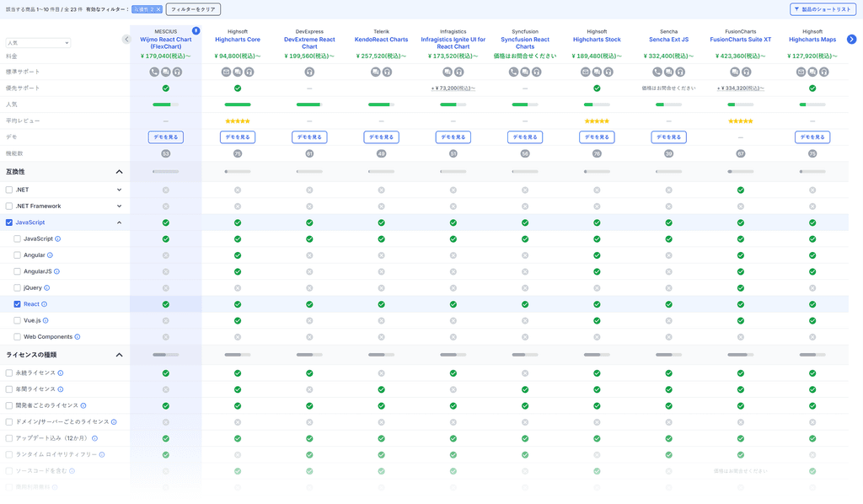Click デモを見る for Sencha Ext JS
The width and height of the screenshot is (863, 504).
point(668,137)
